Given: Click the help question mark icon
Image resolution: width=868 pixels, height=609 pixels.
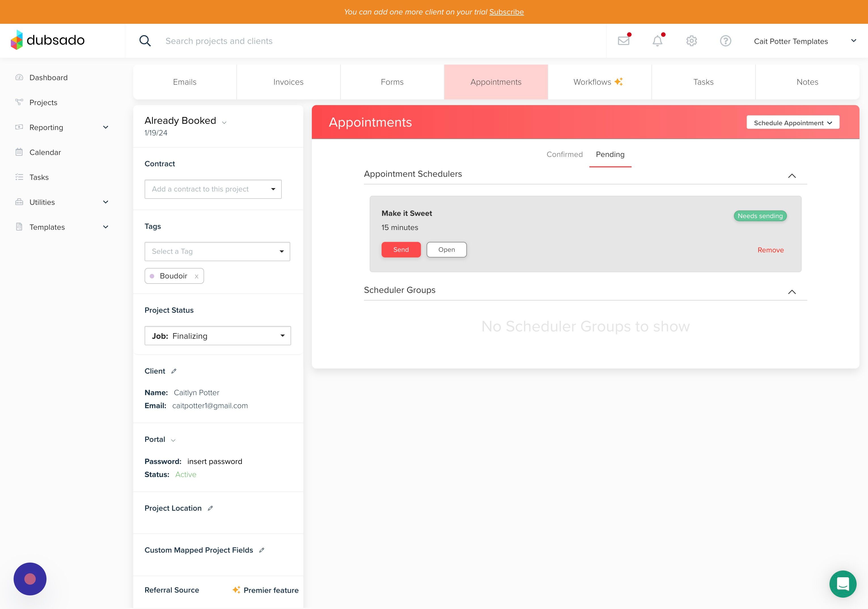Looking at the screenshot, I should click(x=725, y=41).
